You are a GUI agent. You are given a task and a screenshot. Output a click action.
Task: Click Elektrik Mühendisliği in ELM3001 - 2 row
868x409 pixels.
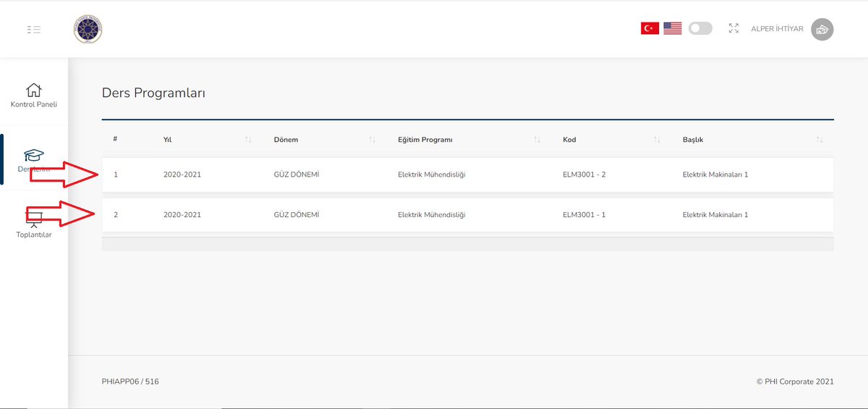pyautogui.click(x=432, y=174)
